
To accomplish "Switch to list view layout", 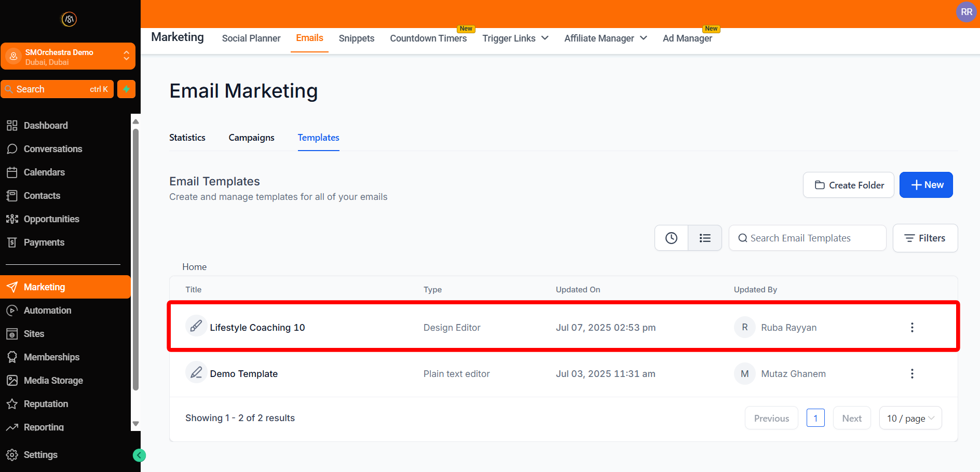I will coord(704,238).
